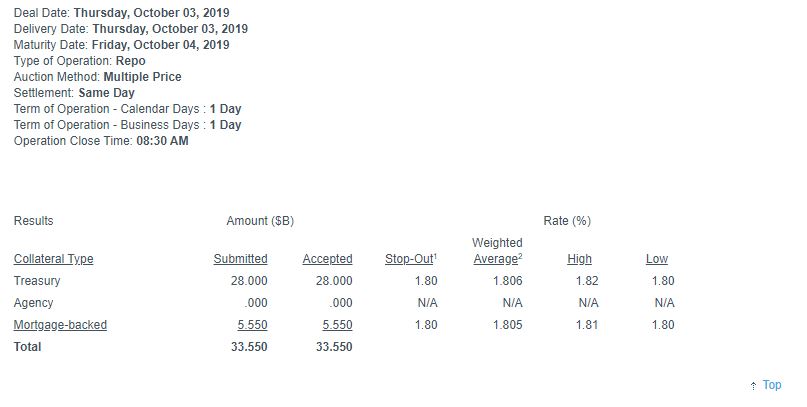The height and width of the screenshot is (407, 807).
Task: Click the total submitted amount 33.550
Action: click(246, 347)
